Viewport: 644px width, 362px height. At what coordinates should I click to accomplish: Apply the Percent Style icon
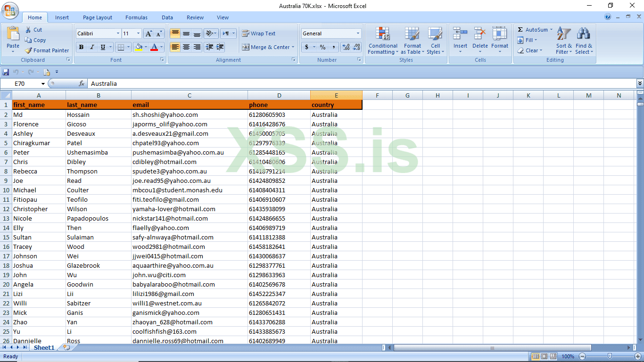click(x=322, y=48)
